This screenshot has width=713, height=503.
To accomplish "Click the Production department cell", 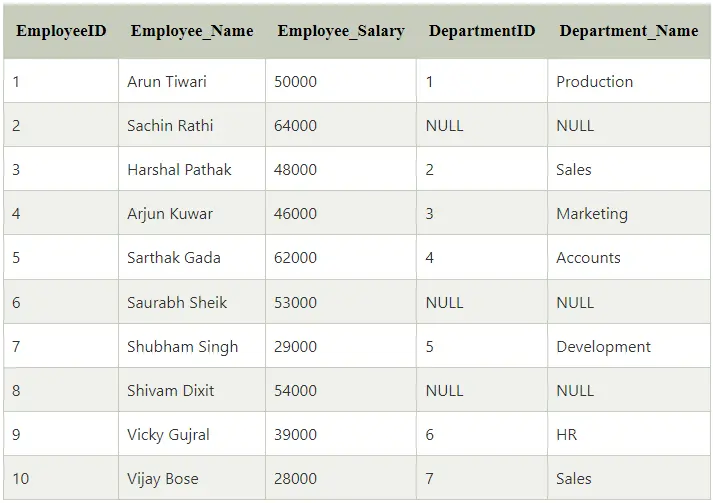I will pos(629,81).
